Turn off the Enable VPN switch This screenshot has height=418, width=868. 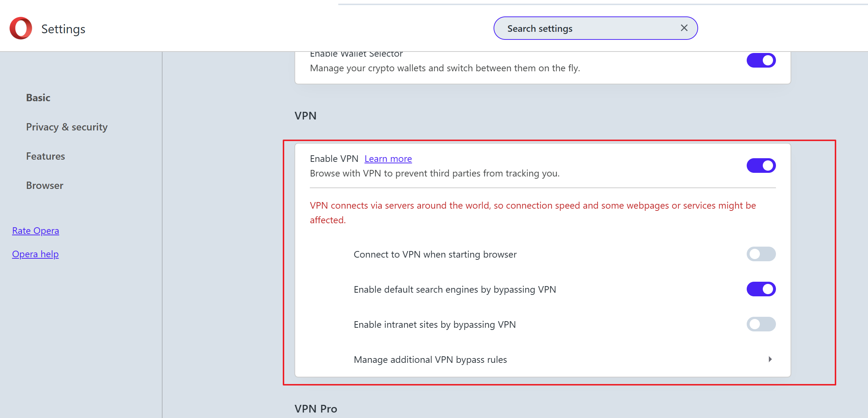pyautogui.click(x=761, y=166)
